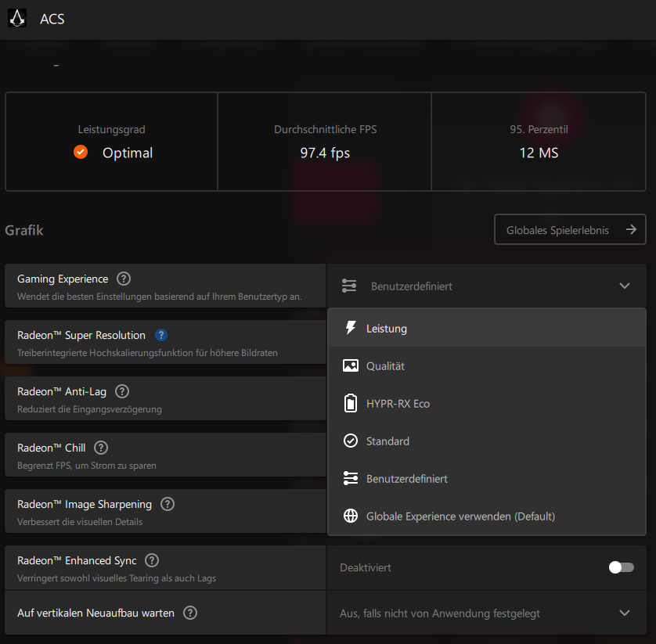Image resolution: width=656 pixels, height=644 pixels.
Task: Choose Standard profile option
Action: [487, 441]
